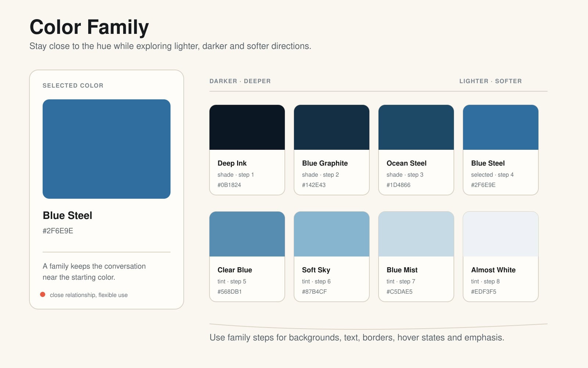Select the Deep Ink color swatch

pos(247,127)
